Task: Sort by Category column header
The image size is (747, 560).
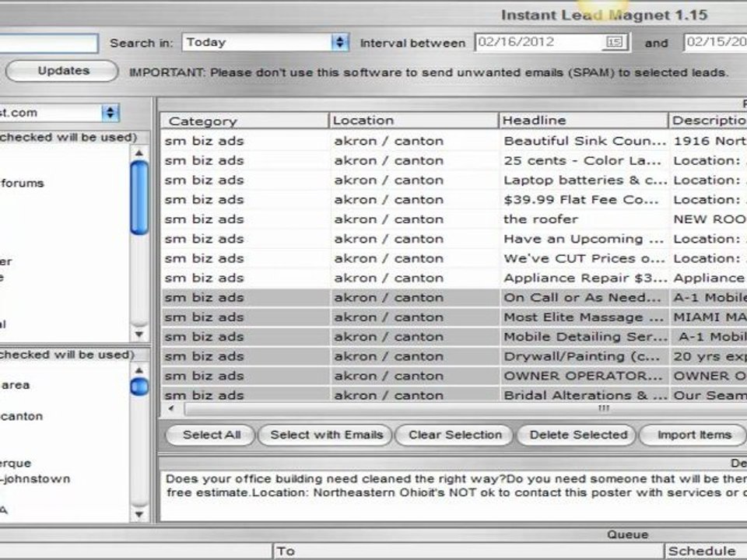Action: [x=244, y=121]
